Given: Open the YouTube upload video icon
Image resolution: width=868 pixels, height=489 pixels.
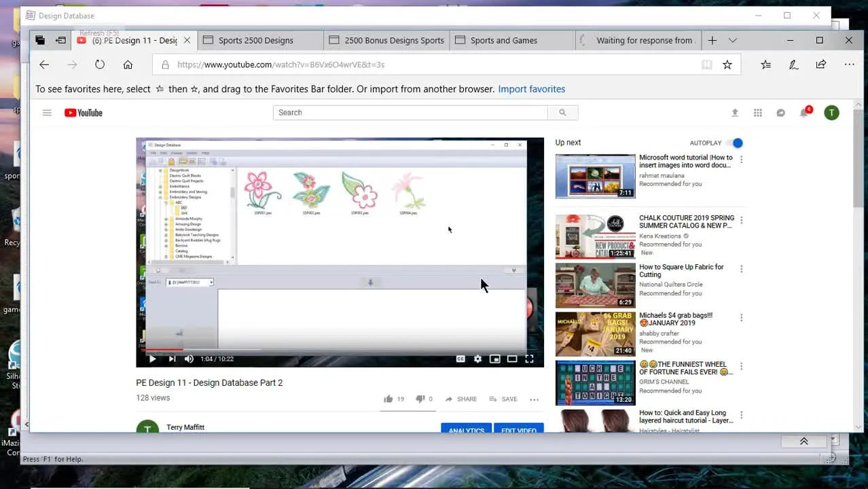Looking at the screenshot, I should coord(735,113).
